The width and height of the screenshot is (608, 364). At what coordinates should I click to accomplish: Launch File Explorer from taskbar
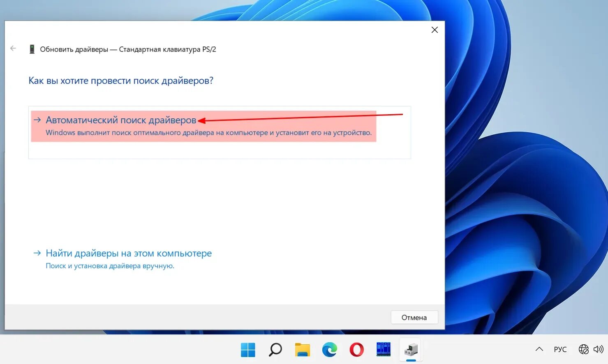302,350
